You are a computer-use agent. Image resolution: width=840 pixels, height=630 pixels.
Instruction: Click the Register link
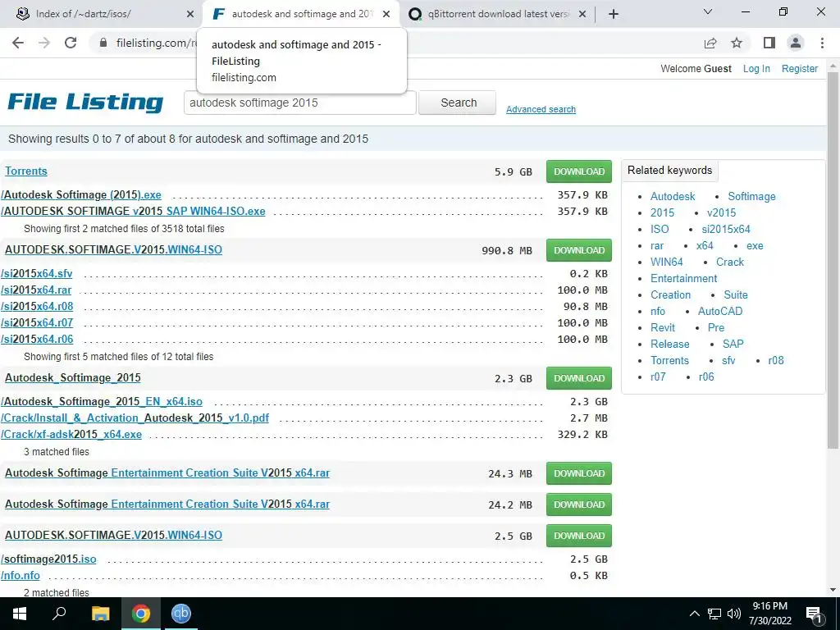click(799, 69)
